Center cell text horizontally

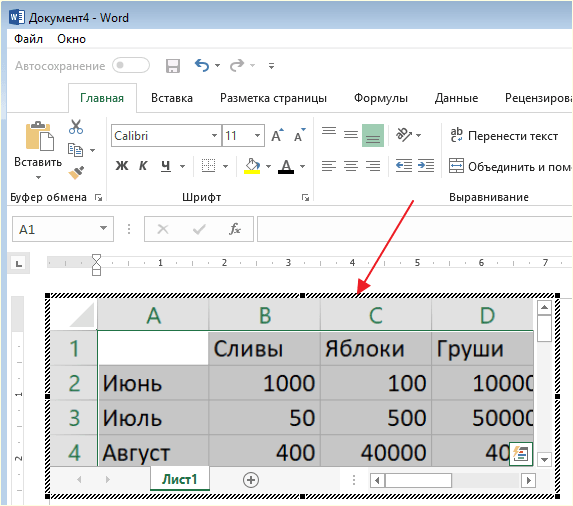351,166
